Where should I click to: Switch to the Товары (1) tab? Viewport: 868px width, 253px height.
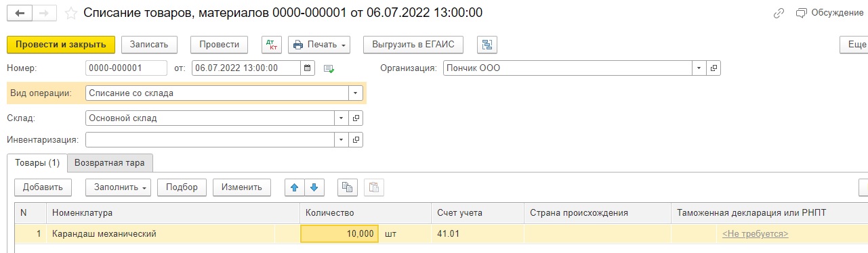click(x=37, y=163)
